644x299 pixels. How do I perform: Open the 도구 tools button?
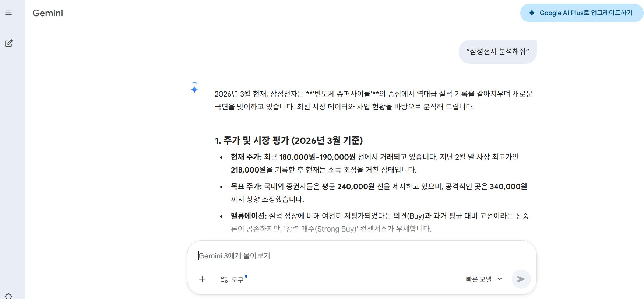234,279
